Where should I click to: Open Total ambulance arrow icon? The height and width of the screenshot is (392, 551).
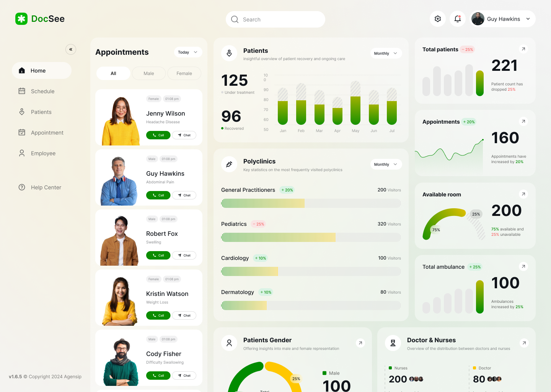(523, 266)
